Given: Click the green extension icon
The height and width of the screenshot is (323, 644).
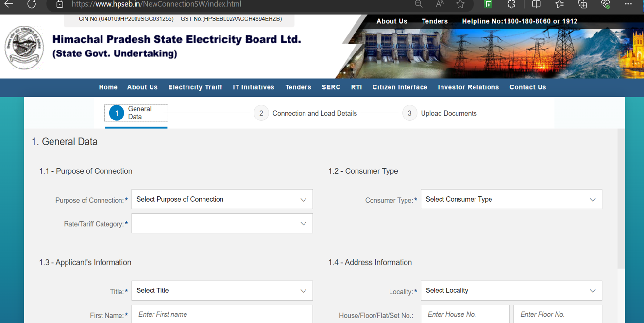Looking at the screenshot, I should click(488, 4).
